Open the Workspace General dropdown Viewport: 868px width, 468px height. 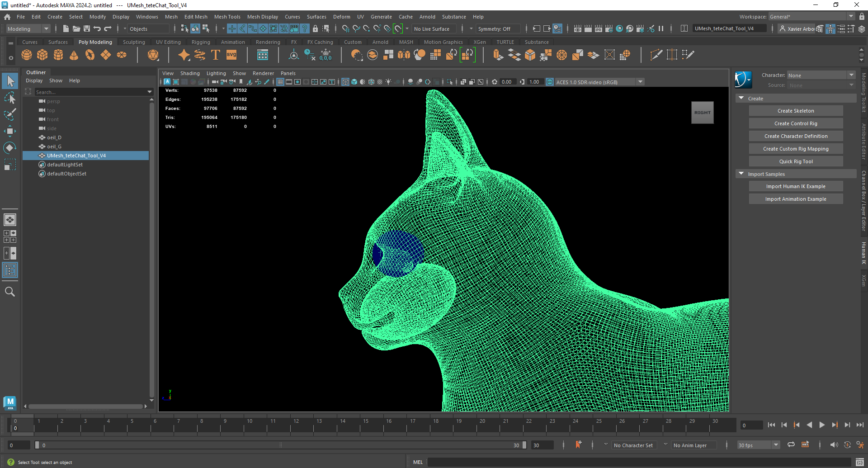point(811,17)
